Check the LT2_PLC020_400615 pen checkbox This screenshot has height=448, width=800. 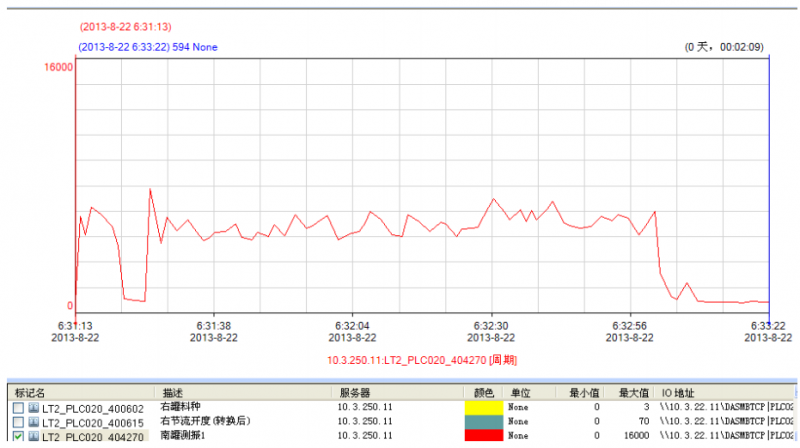[18, 422]
